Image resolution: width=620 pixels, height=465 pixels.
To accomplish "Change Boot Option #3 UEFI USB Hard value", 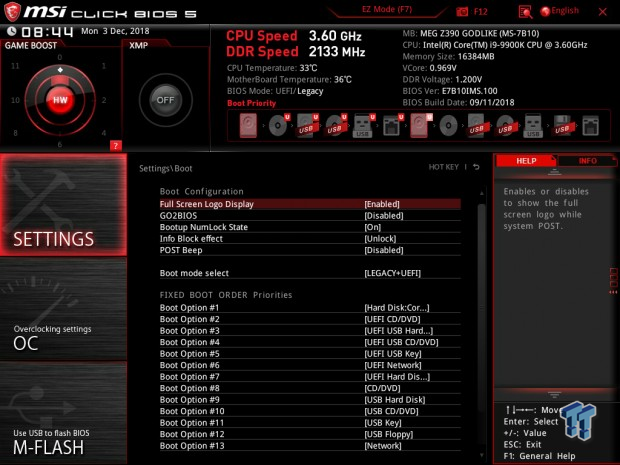I will pyautogui.click(x=310, y=331).
